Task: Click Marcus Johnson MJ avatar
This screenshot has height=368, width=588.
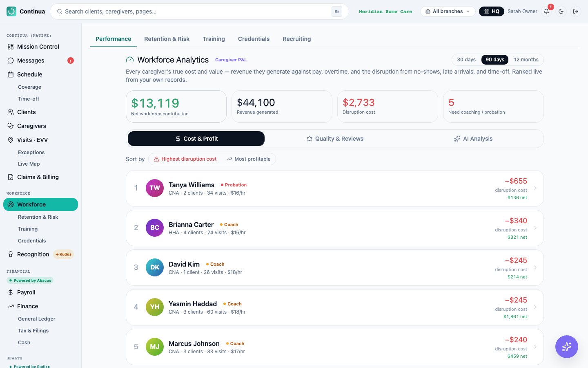Action: [155, 347]
